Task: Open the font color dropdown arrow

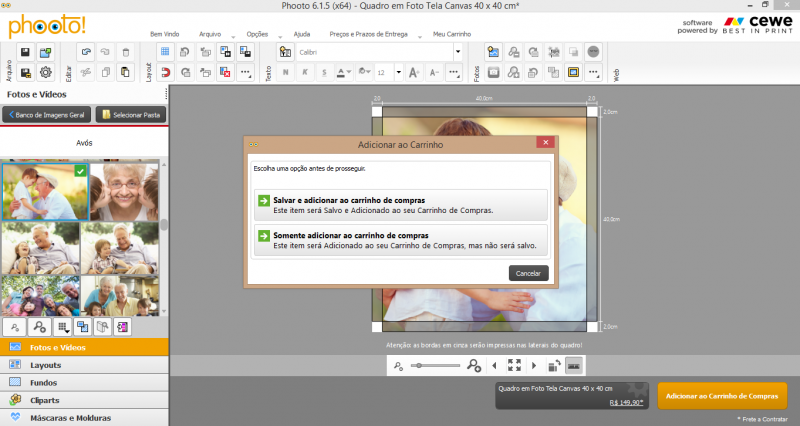Action: 351,72
